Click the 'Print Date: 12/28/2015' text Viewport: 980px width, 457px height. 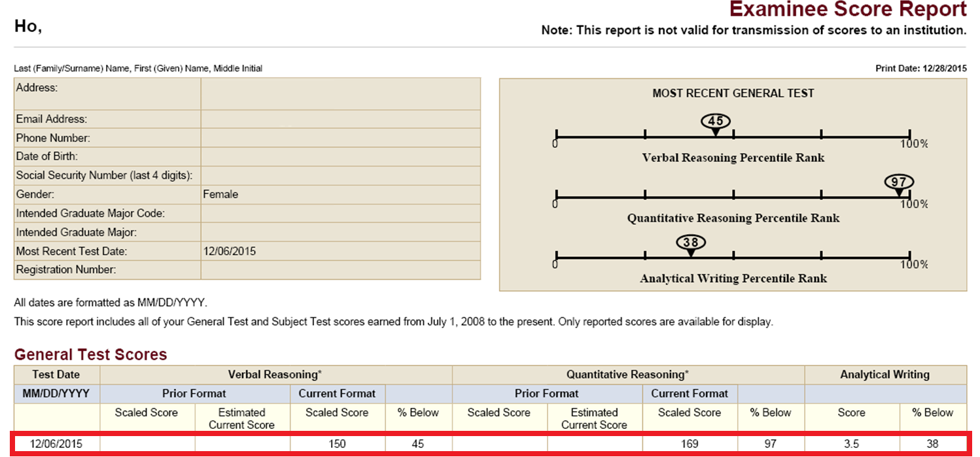(921, 68)
